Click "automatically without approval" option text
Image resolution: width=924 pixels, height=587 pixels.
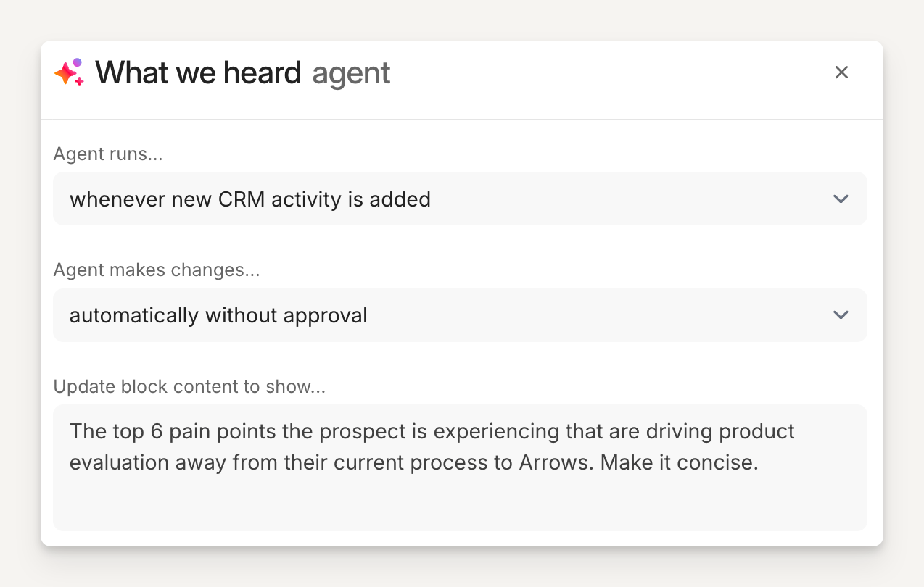click(x=218, y=316)
